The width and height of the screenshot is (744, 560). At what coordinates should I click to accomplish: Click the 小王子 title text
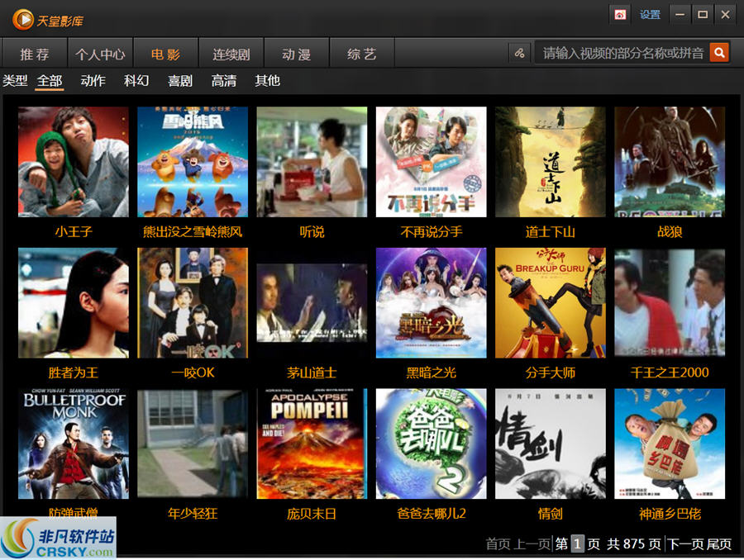click(74, 232)
